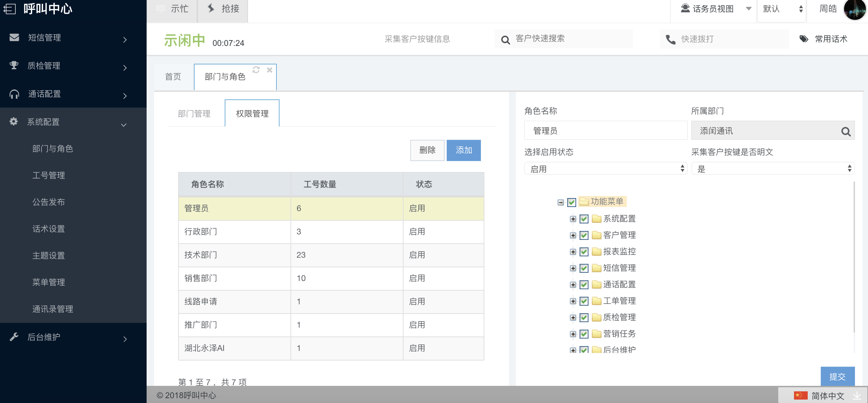Click the blue 添加 button
868x403 pixels.
[x=463, y=150]
